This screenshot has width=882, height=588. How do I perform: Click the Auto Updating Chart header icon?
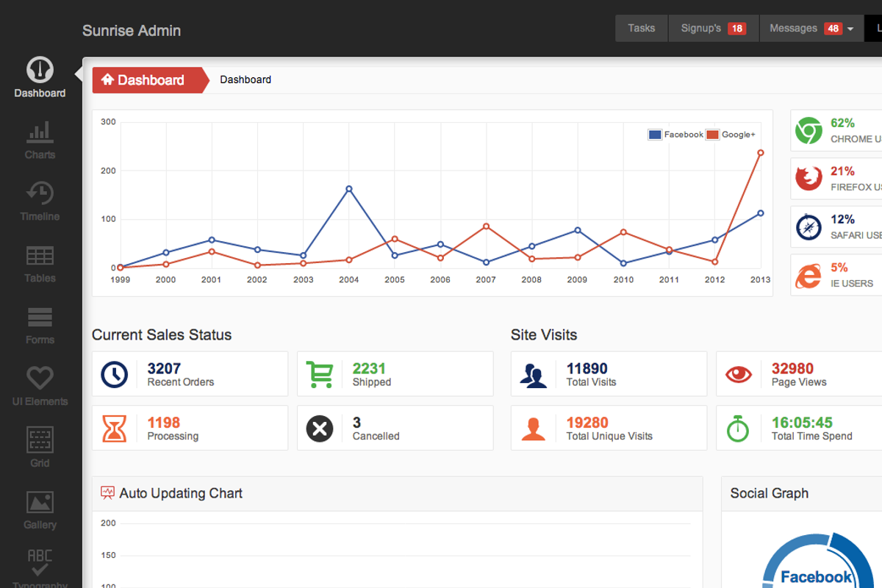(107, 492)
